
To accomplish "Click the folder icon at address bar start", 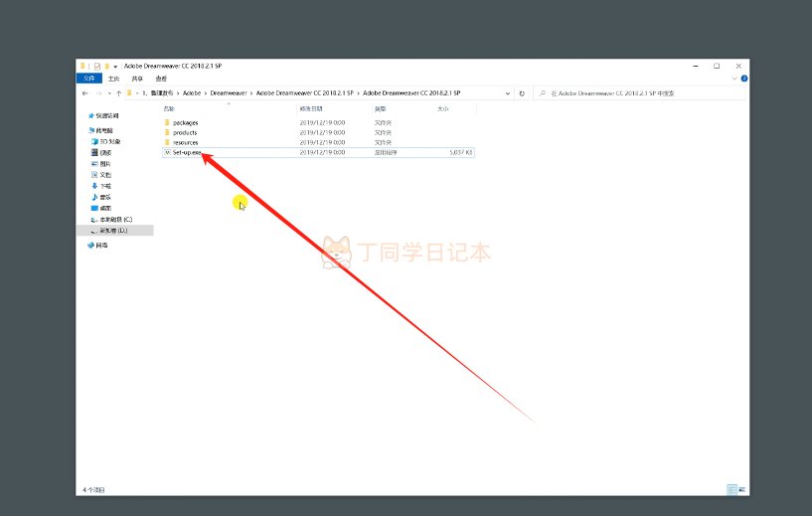I will coord(129,93).
